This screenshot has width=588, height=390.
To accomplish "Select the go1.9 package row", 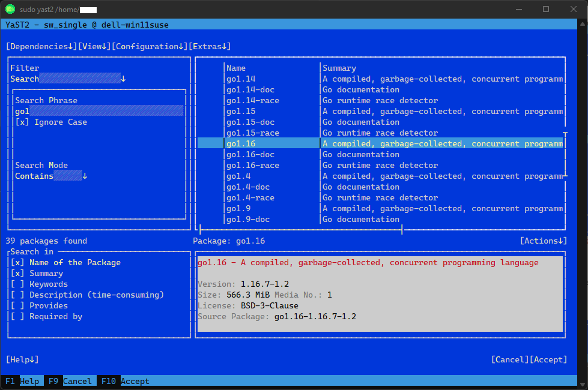I will pyautogui.click(x=380, y=209).
